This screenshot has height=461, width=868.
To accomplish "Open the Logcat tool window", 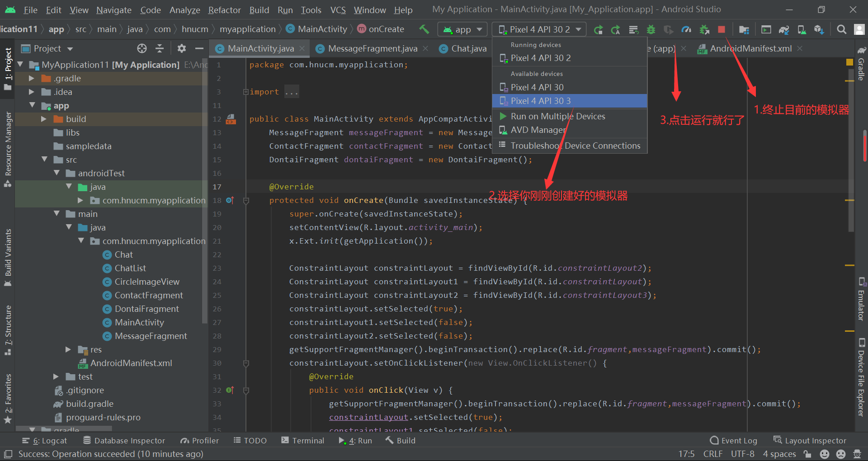I will click(x=44, y=441).
